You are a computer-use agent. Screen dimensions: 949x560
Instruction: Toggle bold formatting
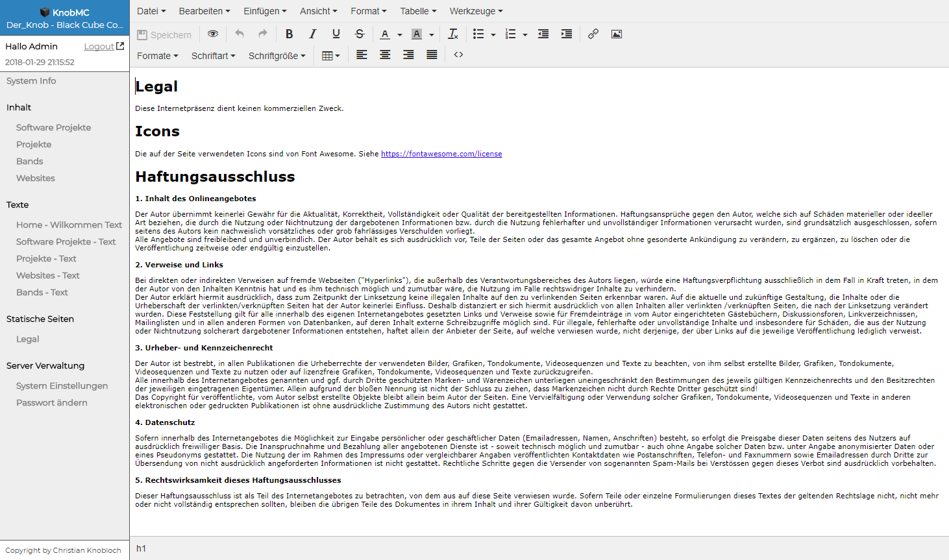[290, 34]
